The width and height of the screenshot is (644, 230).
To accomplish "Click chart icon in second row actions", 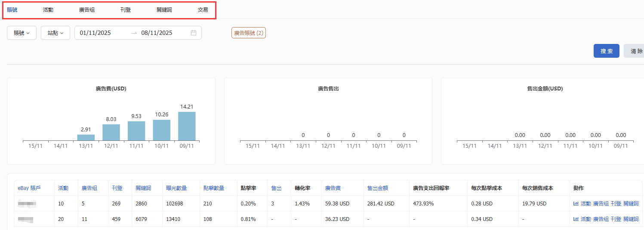I will [x=576, y=219].
